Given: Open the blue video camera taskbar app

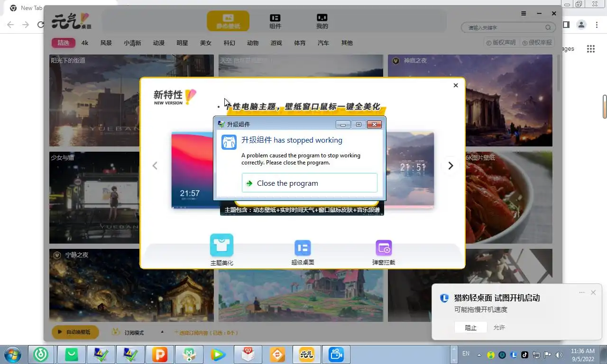Looking at the screenshot, I should click(336, 355).
